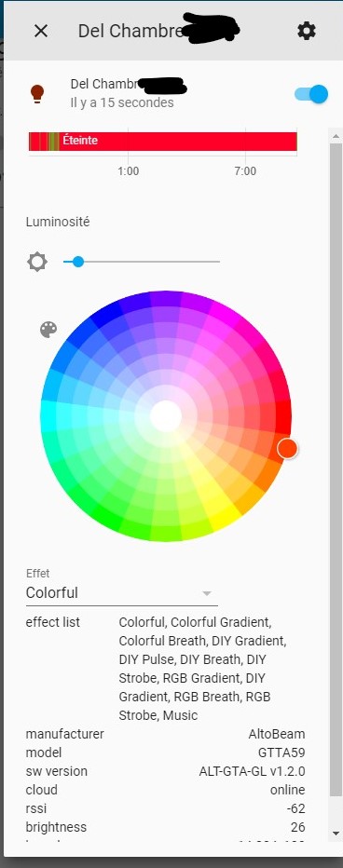Click the rssi value -62

(x=295, y=808)
